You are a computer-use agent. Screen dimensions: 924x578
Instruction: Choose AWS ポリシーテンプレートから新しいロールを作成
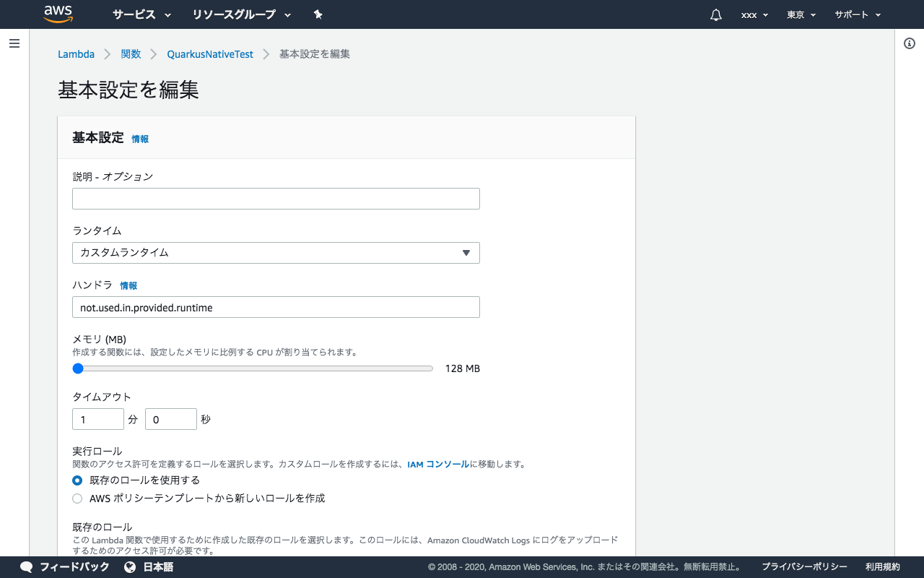click(x=77, y=498)
